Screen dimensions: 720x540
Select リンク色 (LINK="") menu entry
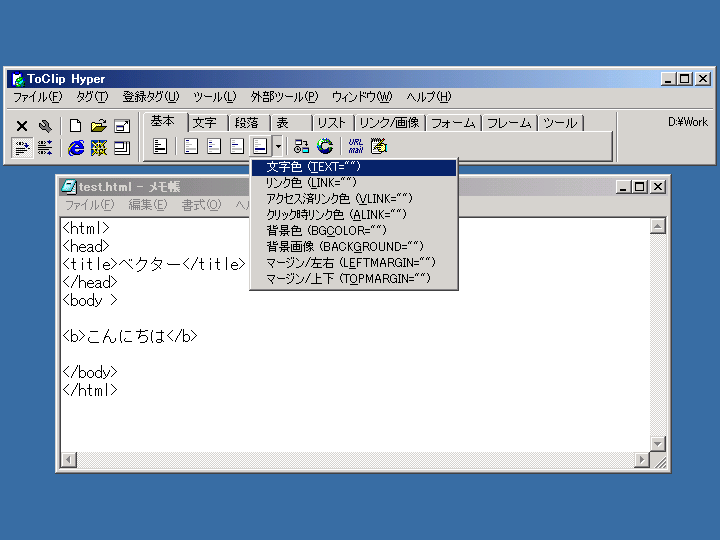tap(354, 183)
